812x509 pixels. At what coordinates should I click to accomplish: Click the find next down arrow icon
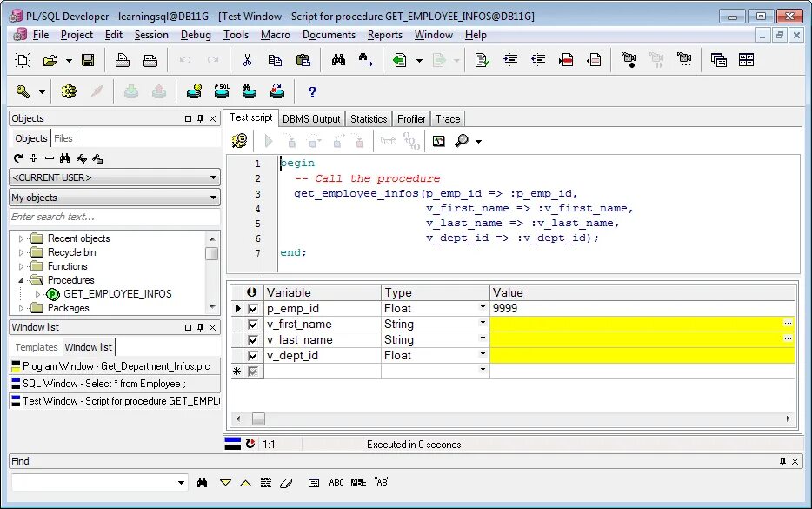tap(225, 483)
